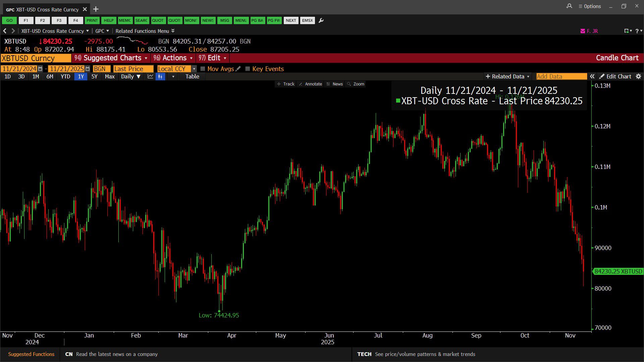Open the Local CCY dropdown

pyautogui.click(x=194, y=69)
